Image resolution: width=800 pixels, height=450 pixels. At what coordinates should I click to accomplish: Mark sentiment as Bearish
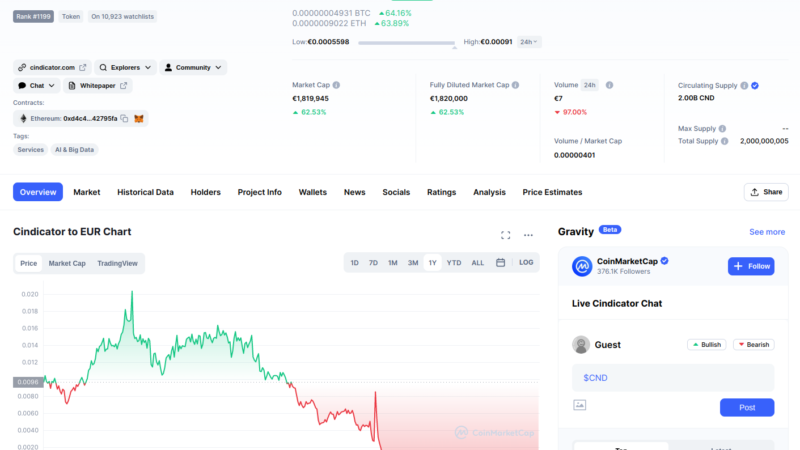pos(754,345)
